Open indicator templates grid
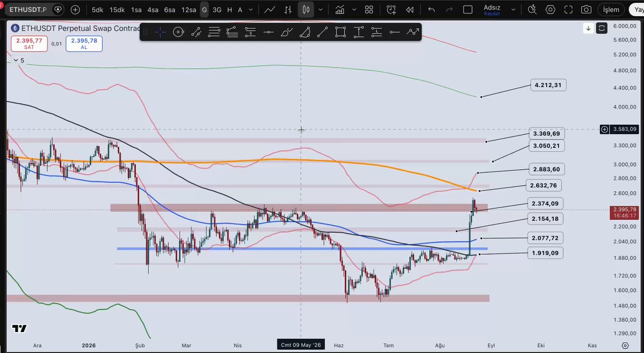Image resolution: width=644 pixels, height=353 pixels. click(x=369, y=10)
